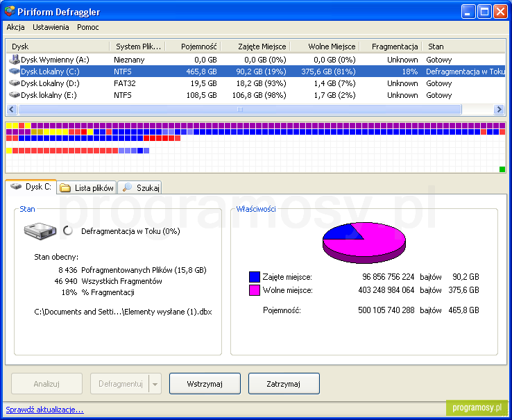
Task: Click the Sprawdź aktualizacje link
Action: (x=44, y=410)
